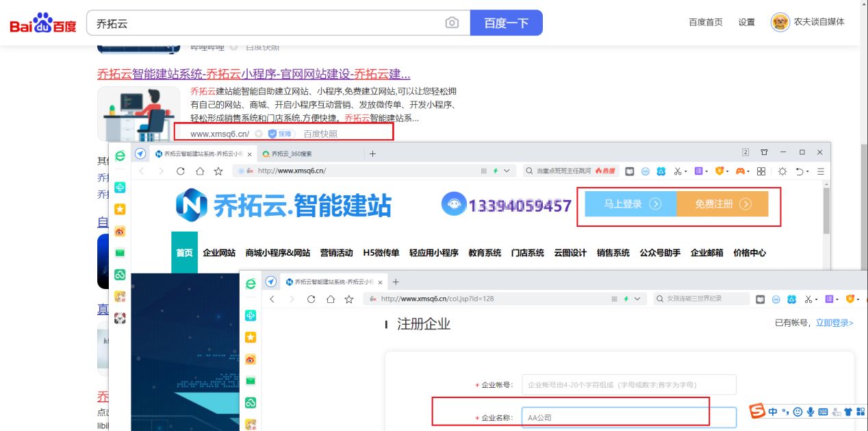Bookmark the homepage with the star icon
This screenshot has width=868, height=431.
coord(218,171)
